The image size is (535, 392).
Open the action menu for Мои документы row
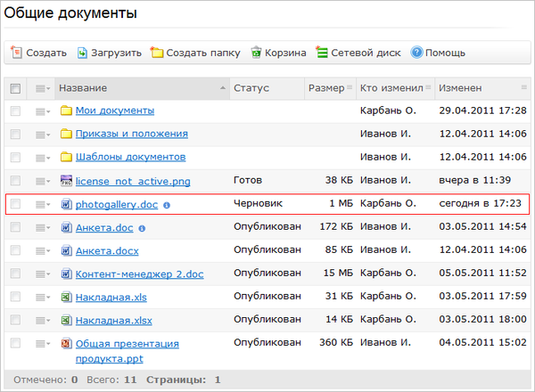tap(42, 111)
